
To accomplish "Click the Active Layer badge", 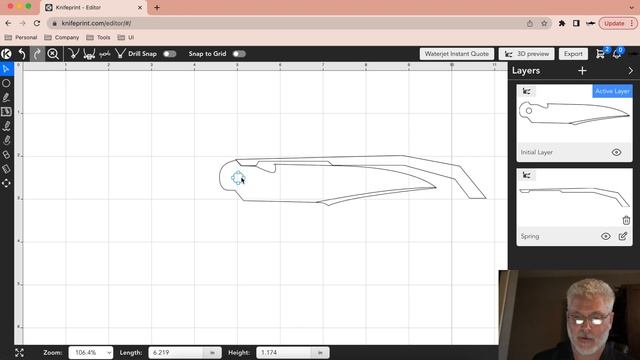I will pyautogui.click(x=612, y=91).
